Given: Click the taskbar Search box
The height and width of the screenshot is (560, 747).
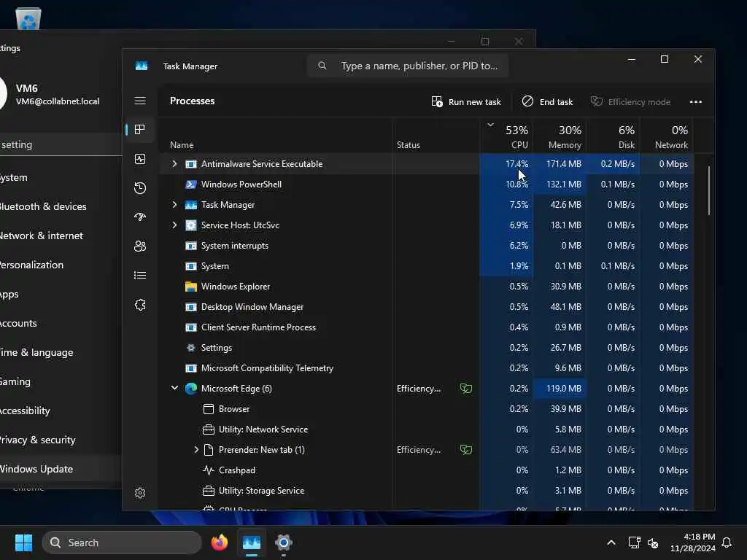Looking at the screenshot, I should (122, 542).
